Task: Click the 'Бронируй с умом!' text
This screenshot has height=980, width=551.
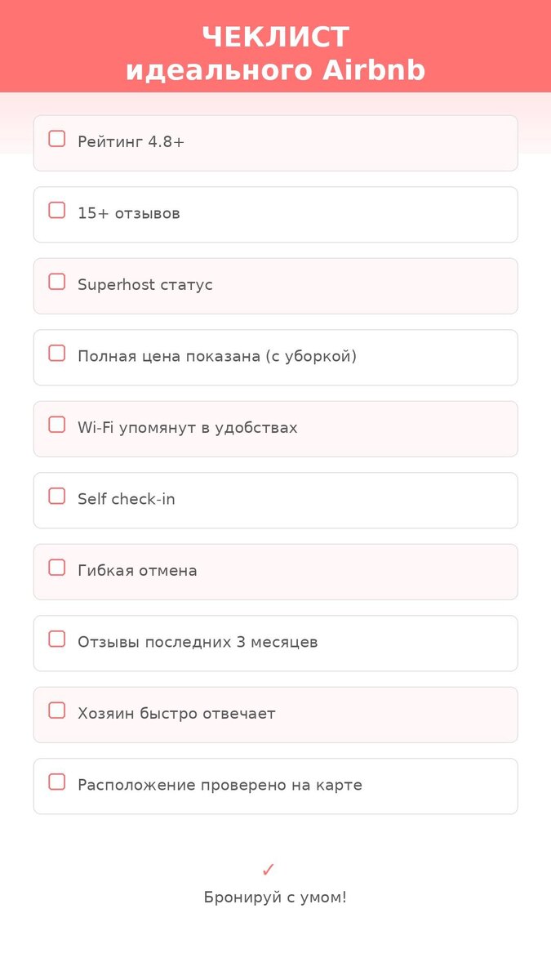Action: pos(275,898)
